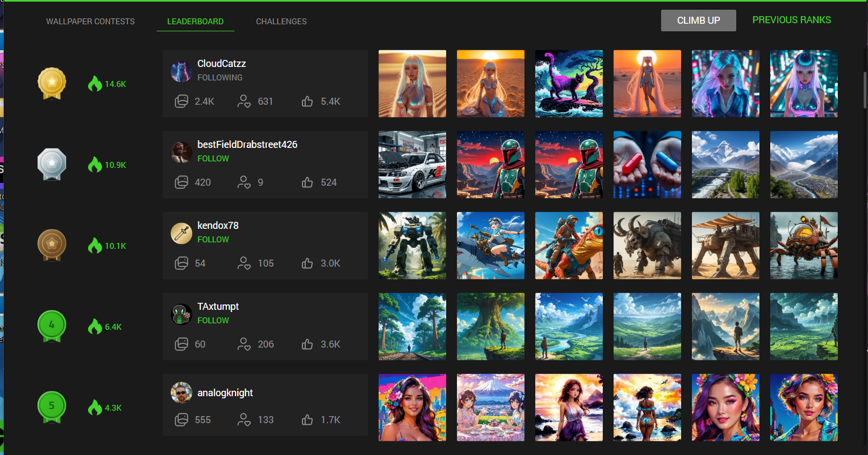Open kendox78 steampunk crab walker wallpaper
This screenshot has width=868, height=455.
804,246
